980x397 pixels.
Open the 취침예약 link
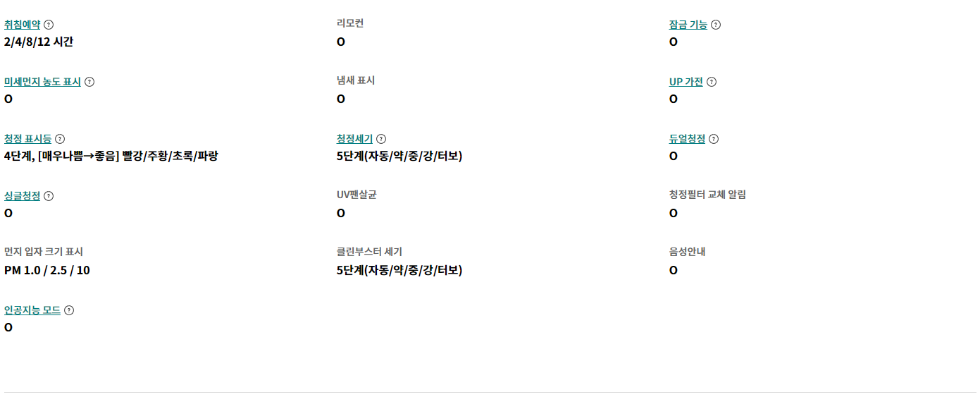(22, 25)
